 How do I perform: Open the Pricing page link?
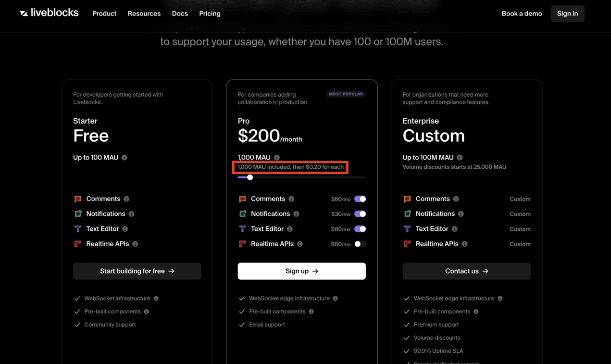(x=210, y=14)
